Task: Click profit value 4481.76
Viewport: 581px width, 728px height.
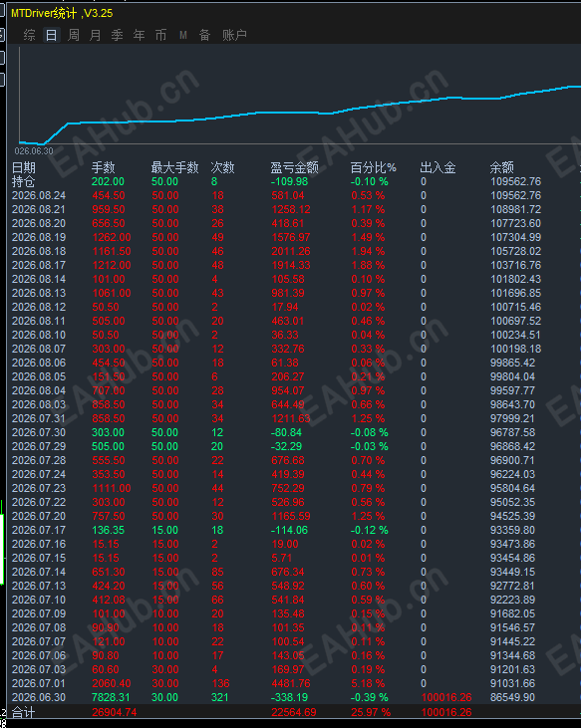Action: (x=291, y=683)
